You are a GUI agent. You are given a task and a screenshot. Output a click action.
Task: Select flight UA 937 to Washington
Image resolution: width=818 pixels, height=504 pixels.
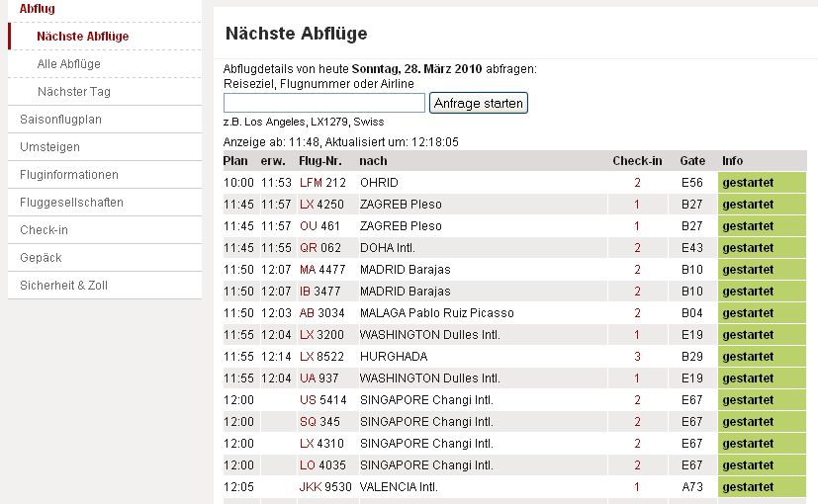point(318,378)
